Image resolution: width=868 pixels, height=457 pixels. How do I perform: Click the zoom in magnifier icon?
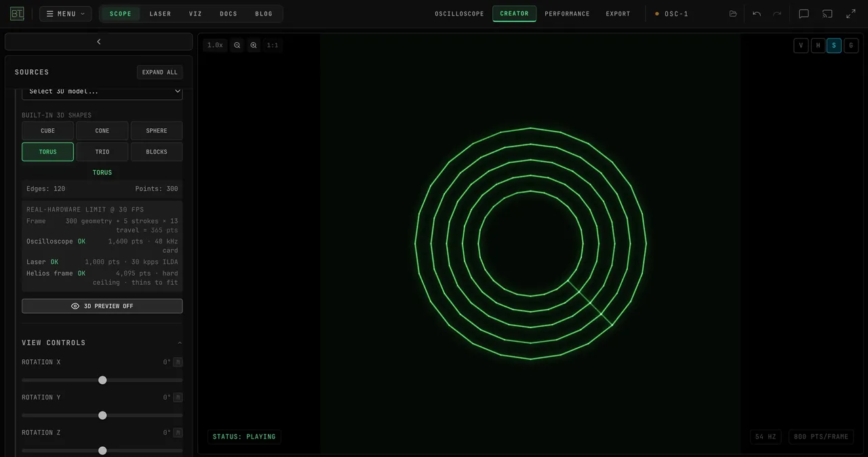254,45
